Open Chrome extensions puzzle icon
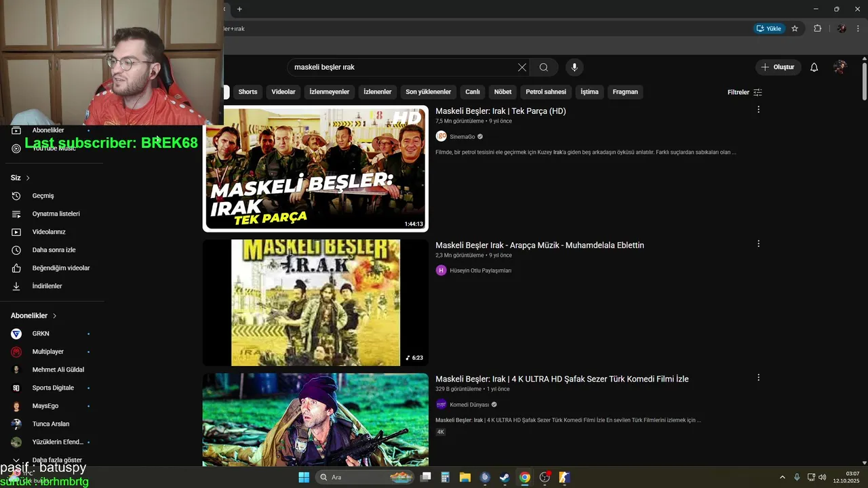868x488 pixels. pos(817,28)
